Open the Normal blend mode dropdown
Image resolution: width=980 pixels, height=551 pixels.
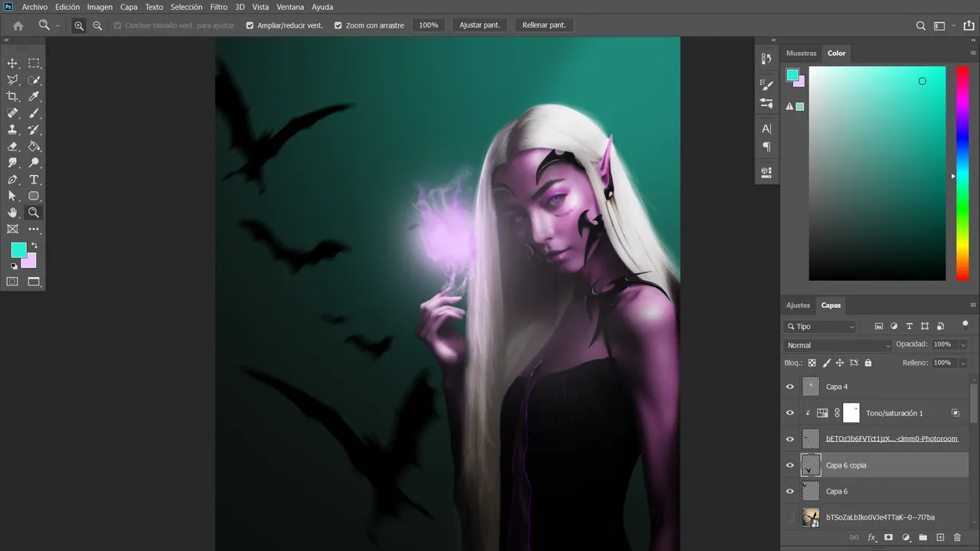(x=838, y=345)
